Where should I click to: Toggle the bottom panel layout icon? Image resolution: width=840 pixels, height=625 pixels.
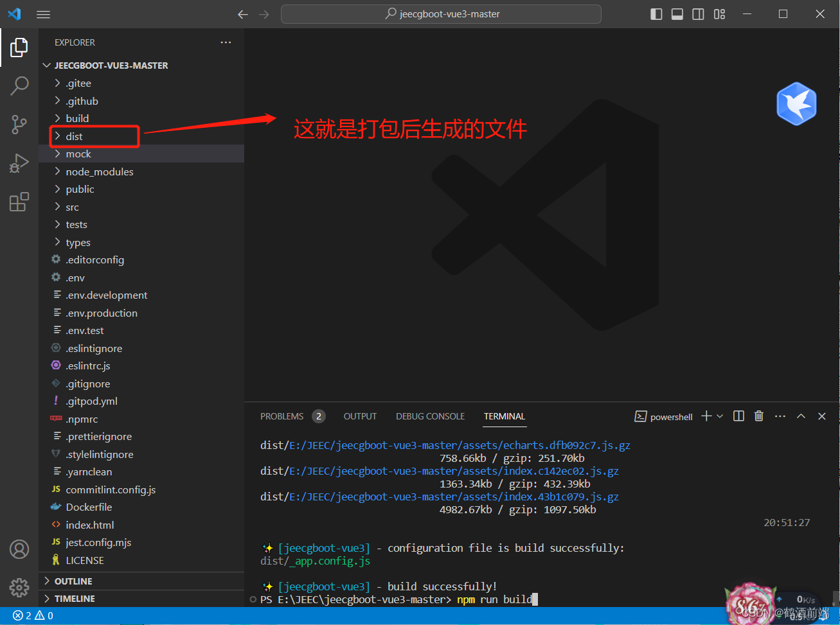(677, 14)
